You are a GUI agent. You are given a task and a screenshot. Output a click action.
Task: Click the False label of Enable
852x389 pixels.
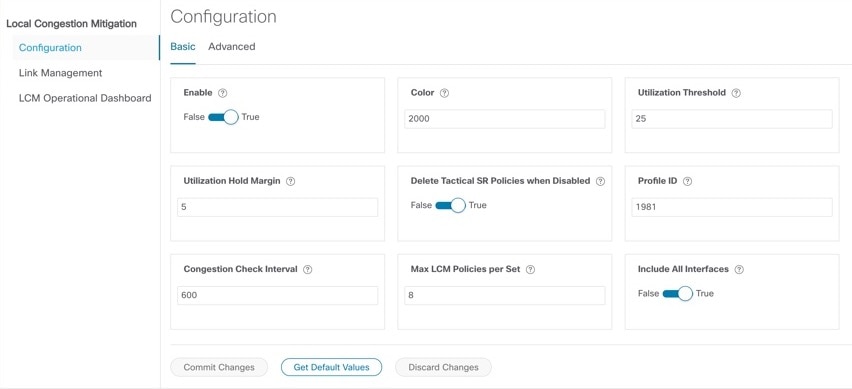[194, 117]
